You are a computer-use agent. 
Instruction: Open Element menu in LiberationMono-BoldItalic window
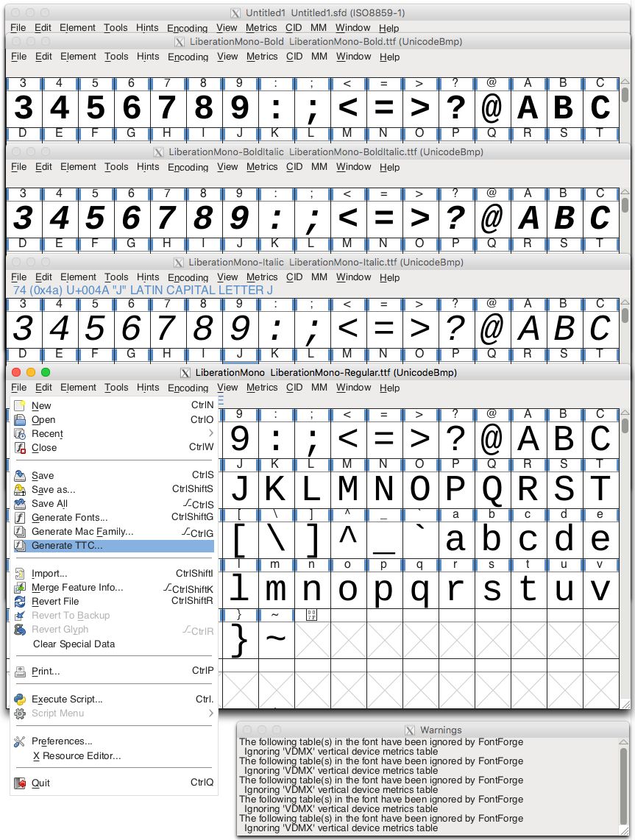pos(78,167)
